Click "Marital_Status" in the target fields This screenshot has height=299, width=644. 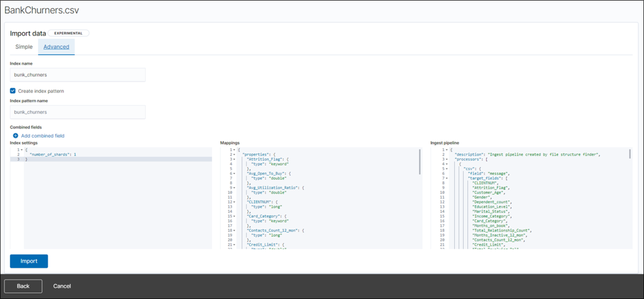[x=491, y=211]
